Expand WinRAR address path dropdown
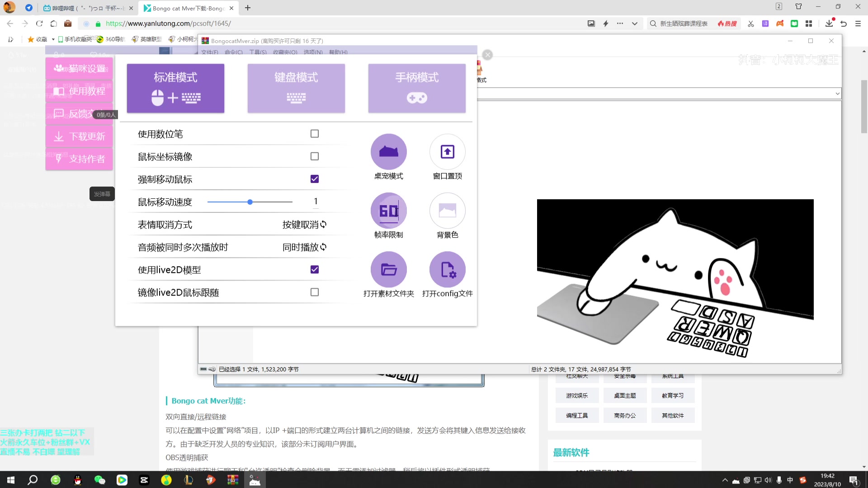868x488 pixels. [x=837, y=94]
